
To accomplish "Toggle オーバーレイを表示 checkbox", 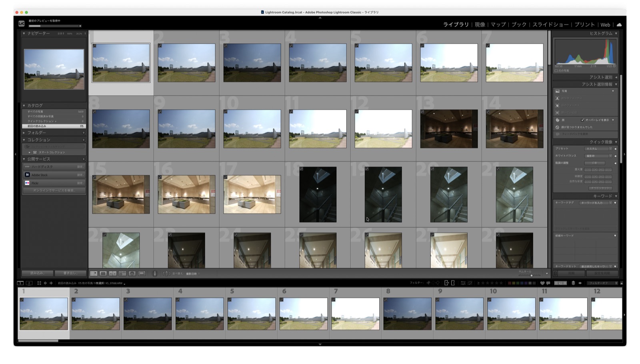I will [x=582, y=120].
